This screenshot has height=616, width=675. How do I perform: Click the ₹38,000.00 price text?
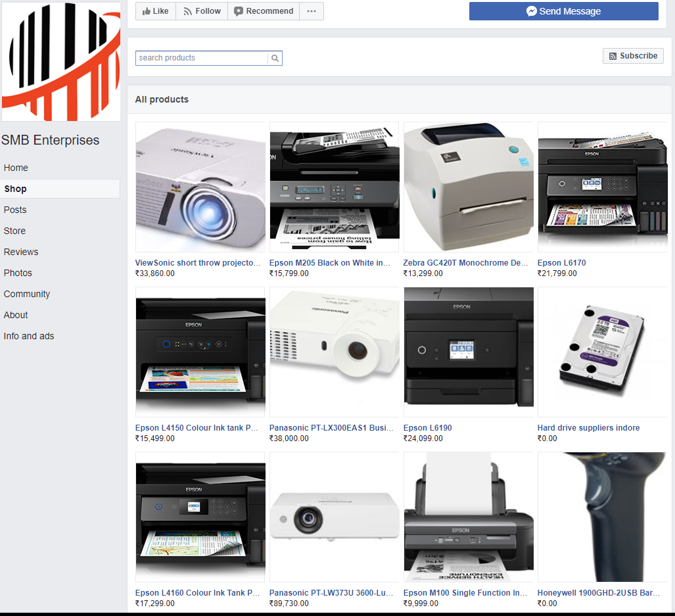(x=289, y=438)
